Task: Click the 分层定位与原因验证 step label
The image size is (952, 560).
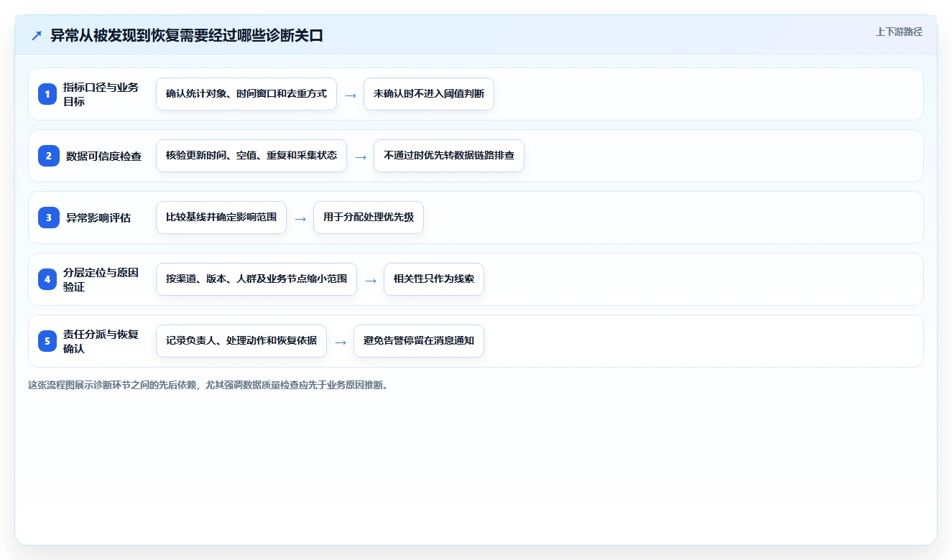Action: pos(101,279)
